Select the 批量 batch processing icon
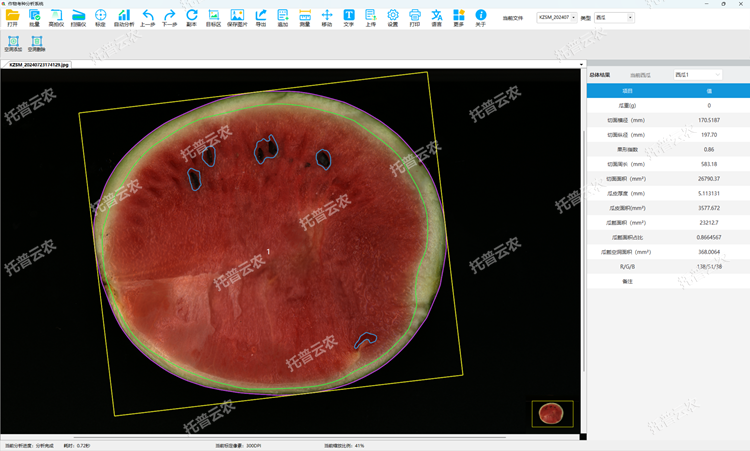Screen dimensions: 750x451 pyautogui.click(x=34, y=17)
